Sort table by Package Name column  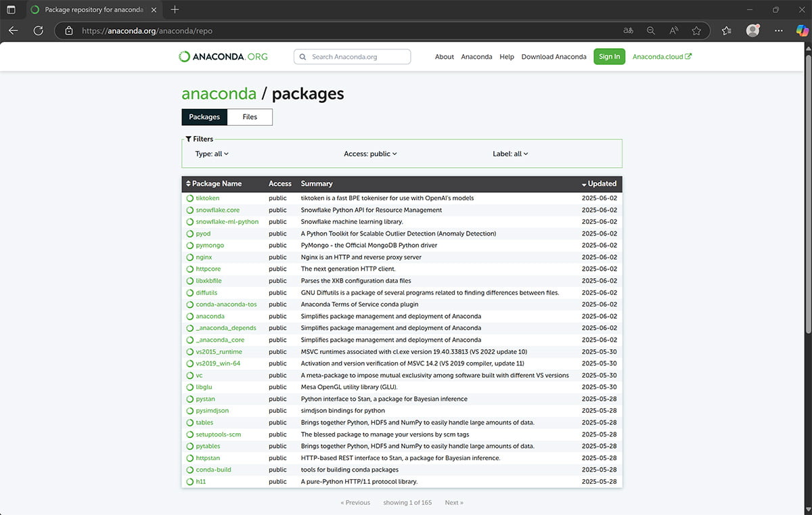[x=214, y=183]
